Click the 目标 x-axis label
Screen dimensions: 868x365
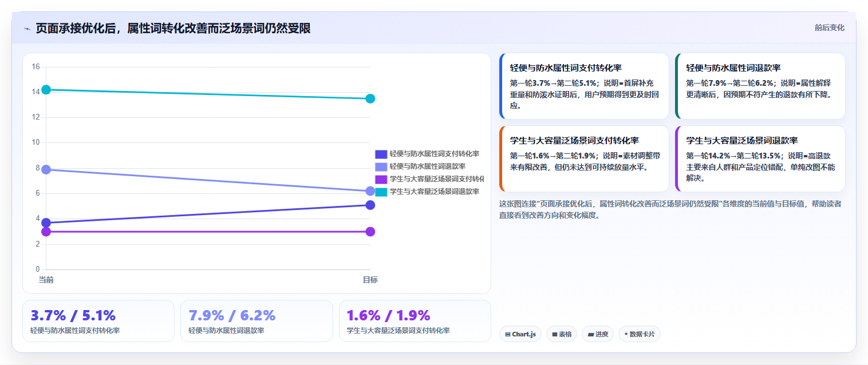point(370,280)
